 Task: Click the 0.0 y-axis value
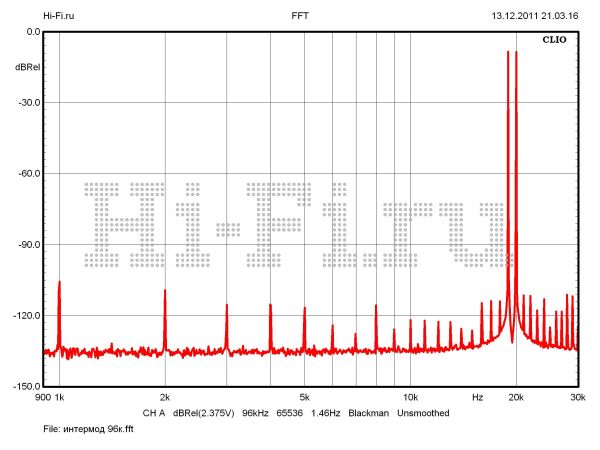pos(32,32)
